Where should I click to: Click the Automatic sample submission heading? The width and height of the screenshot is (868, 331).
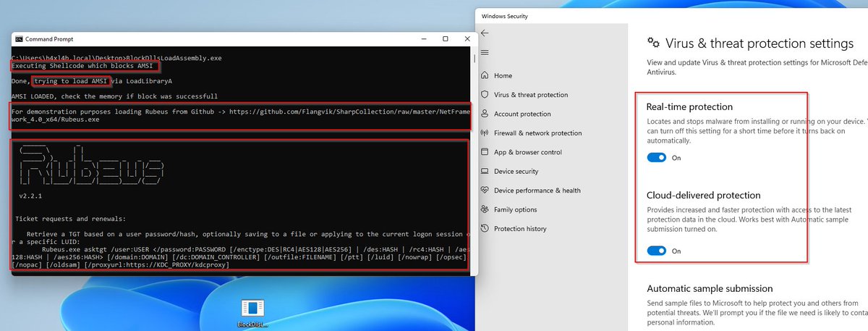(x=710, y=288)
